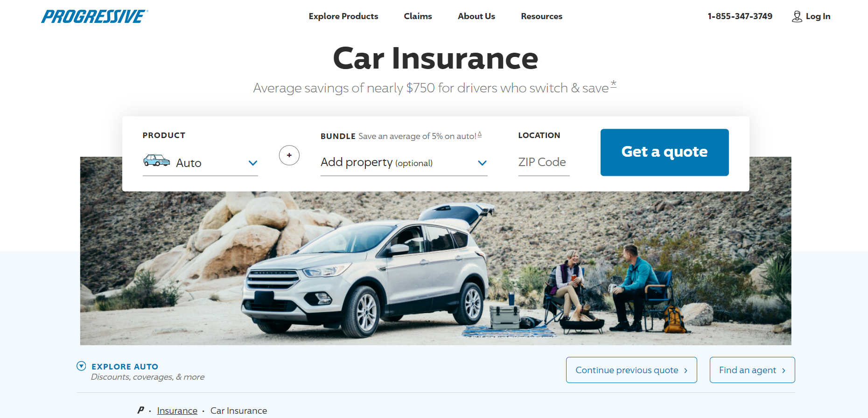
Task: Open the Resources menu
Action: tap(542, 16)
